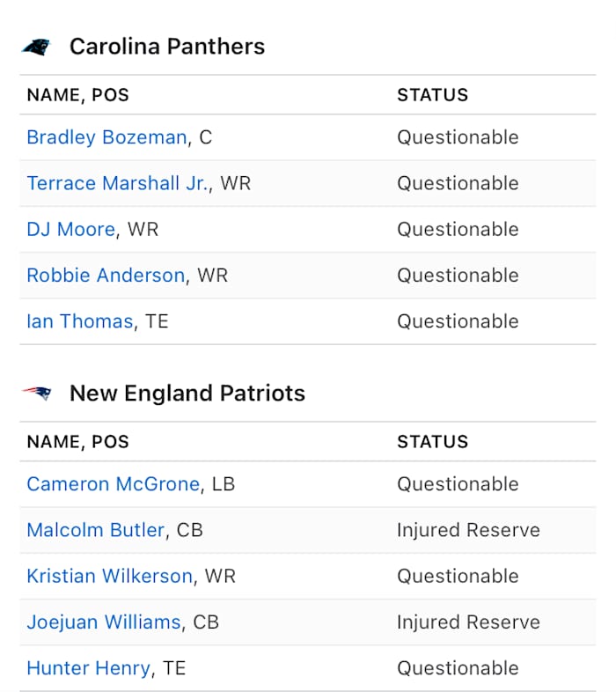The height and width of the screenshot is (692, 616).
Task: Click the Carolina Panthers heading text
Action: click(x=167, y=47)
